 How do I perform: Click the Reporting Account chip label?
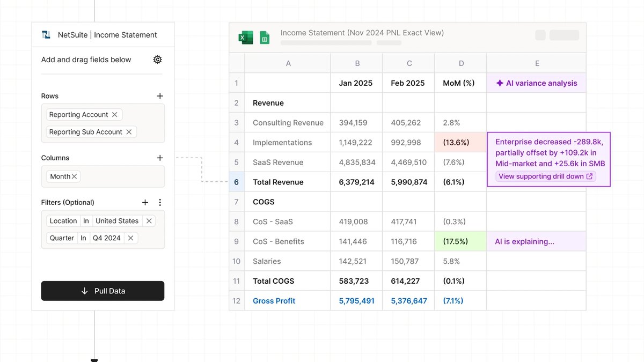[79, 115]
